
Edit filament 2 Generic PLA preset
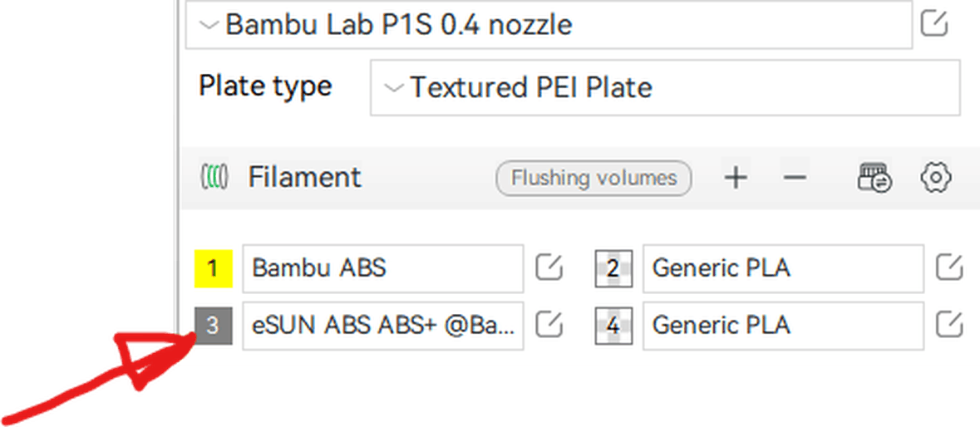point(949,267)
